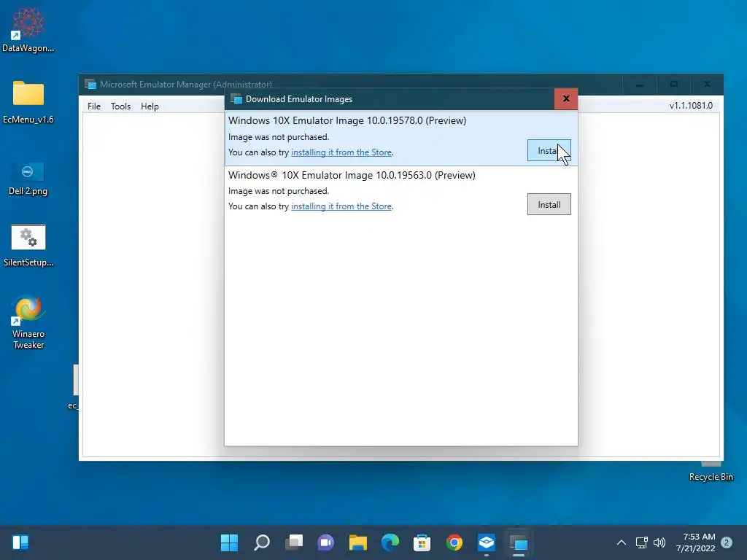Screen dimensions: 747x560
Task: Open the notifications badge showing 2
Action: 727,542
